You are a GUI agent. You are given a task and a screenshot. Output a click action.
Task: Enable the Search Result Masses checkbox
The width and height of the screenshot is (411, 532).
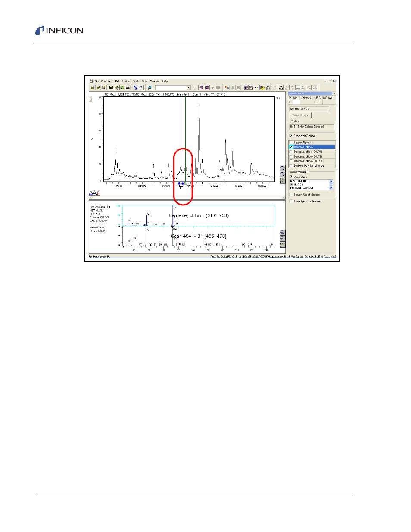pyautogui.click(x=291, y=195)
